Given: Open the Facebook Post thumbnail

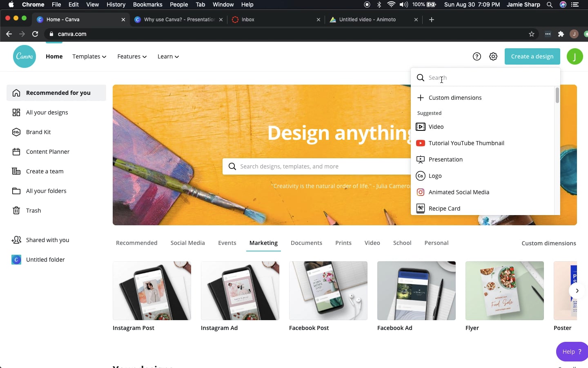Looking at the screenshot, I should [328, 291].
